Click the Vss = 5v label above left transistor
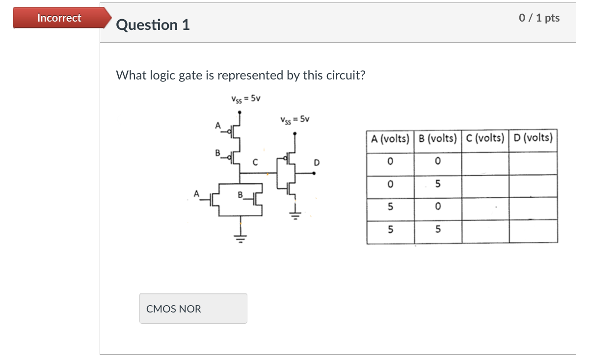589x364 pixels. point(244,98)
